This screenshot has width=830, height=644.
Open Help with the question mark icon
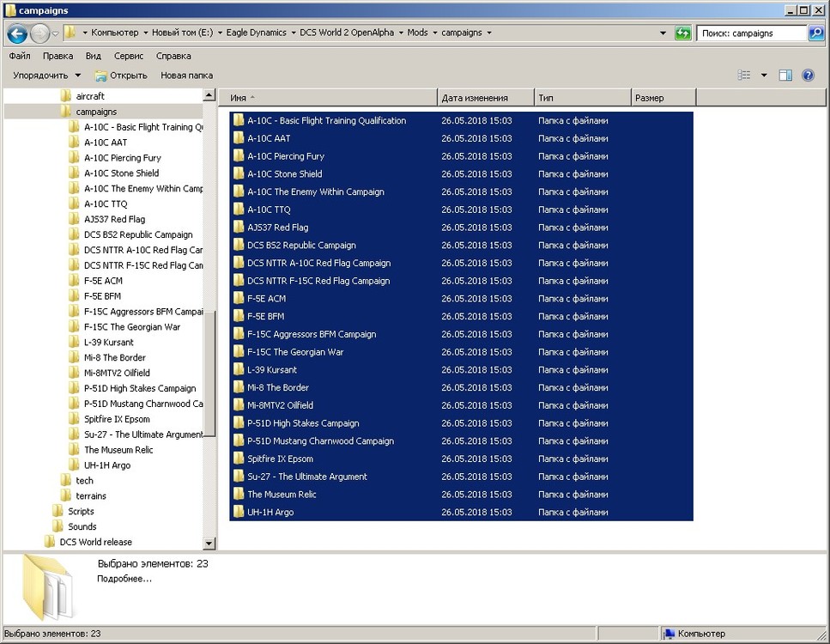[x=808, y=76]
